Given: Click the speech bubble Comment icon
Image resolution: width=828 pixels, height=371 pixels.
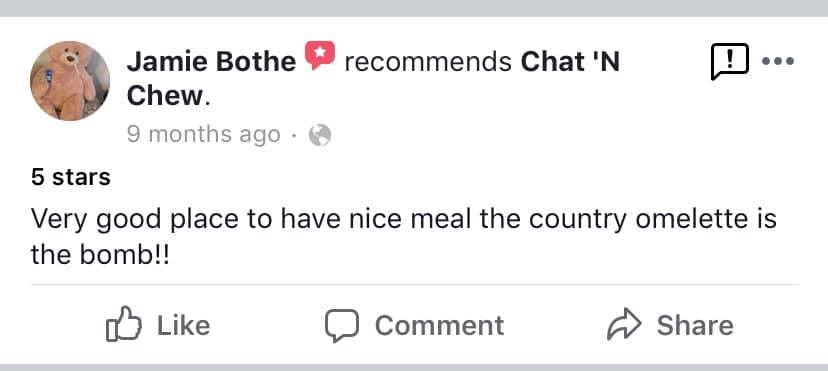Looking at the screenshot, I should 342,325.
